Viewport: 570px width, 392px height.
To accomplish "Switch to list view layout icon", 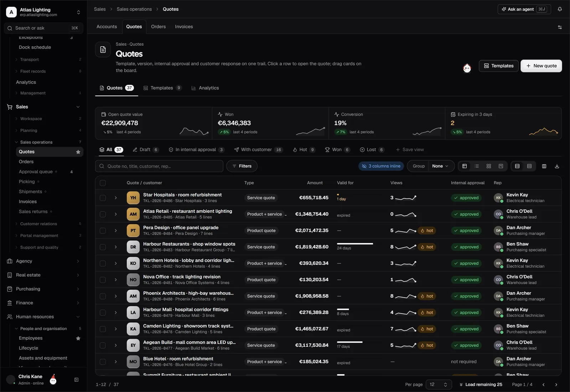I will click(477, 166).
